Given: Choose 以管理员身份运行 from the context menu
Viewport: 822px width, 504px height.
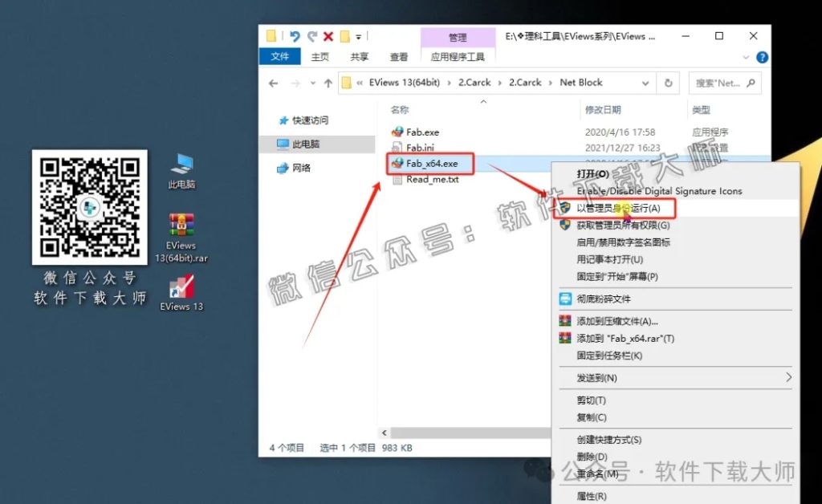Looking at the screenshot, I should pyautogui.click(x=618, y=208).
